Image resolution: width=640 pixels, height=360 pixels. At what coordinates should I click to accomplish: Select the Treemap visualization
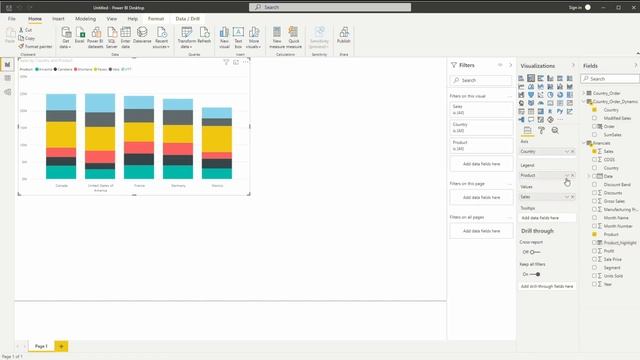tap(570, 95)
